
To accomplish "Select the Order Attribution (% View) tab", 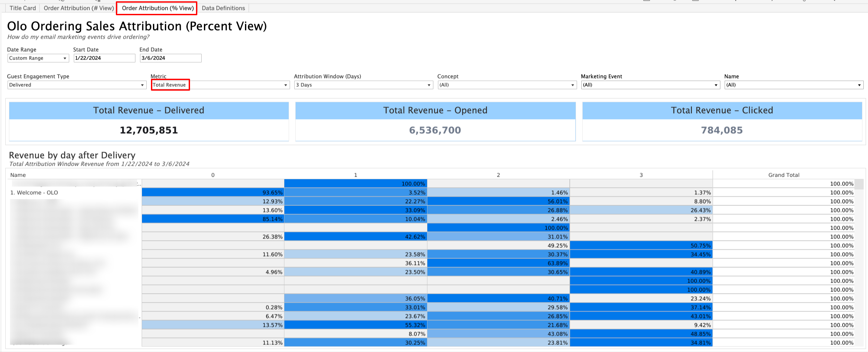I will tap(158, 8).
